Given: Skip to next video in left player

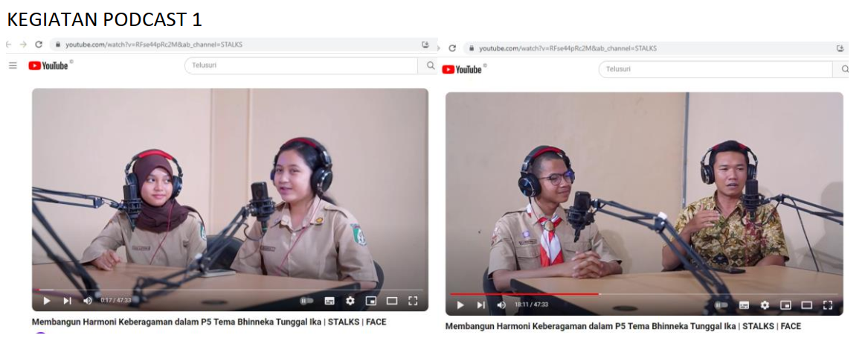Looking at the screenshot, I should click(67, 301).
